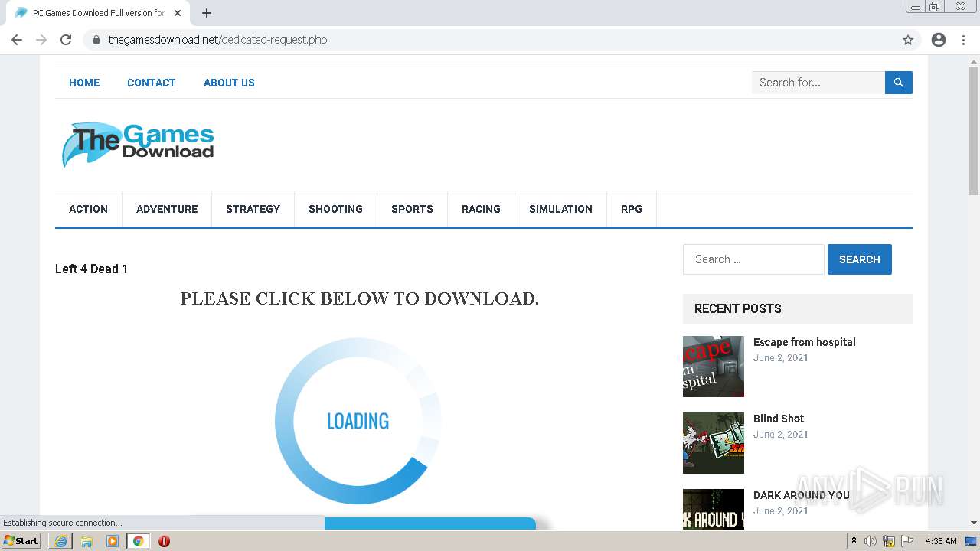Open the Chrome three-dot menu
The height and width of the screenshot is (551, 980).
(963, 40)
